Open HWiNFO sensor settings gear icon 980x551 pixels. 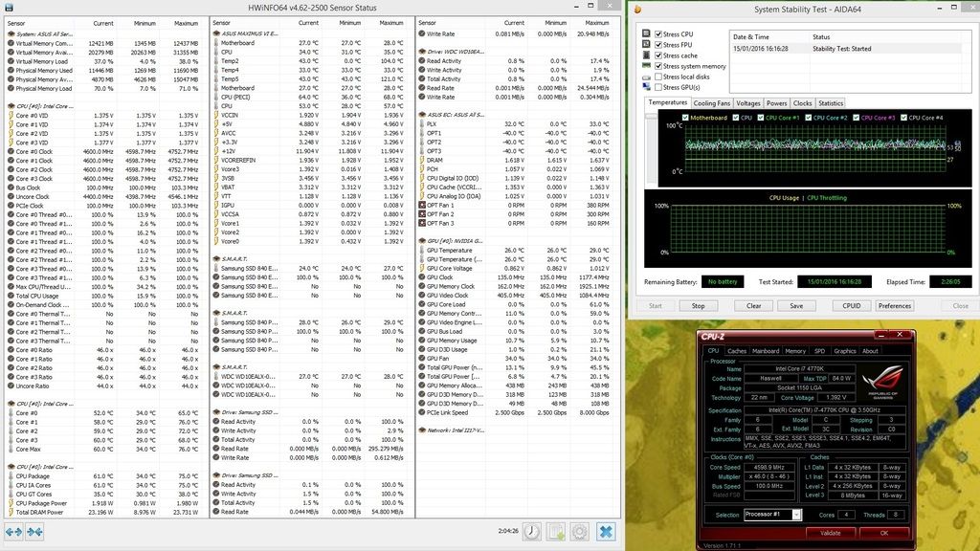579,531
